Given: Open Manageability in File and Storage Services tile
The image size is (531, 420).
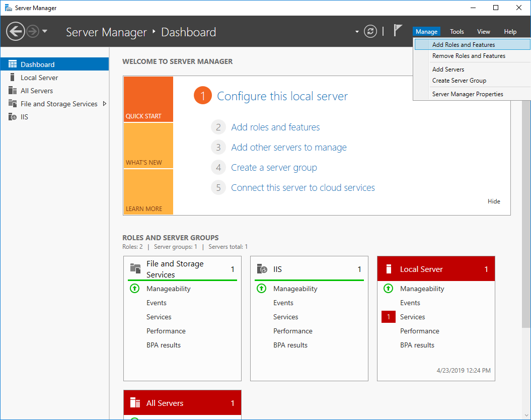Looking at the screenshot, I should coord(168,289).
